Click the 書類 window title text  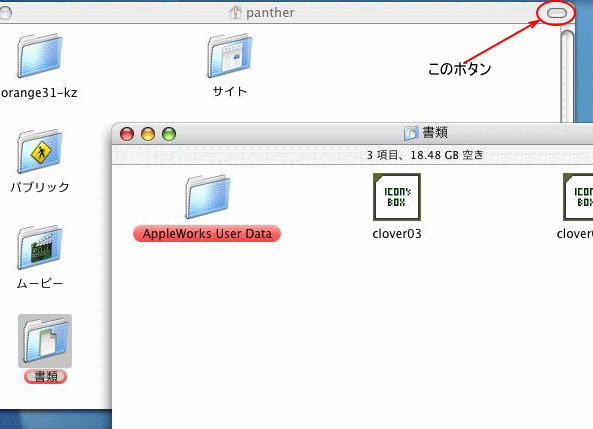435,133
